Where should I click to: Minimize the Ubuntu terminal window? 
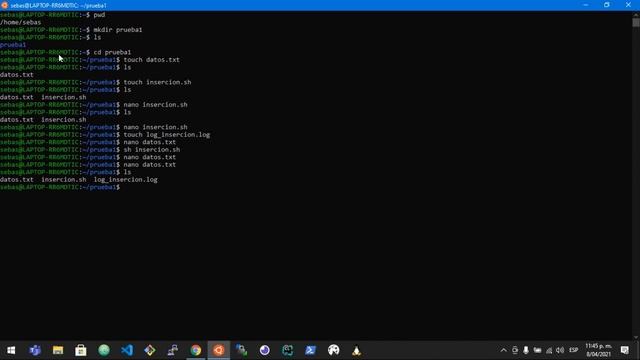tap(586, 5)
